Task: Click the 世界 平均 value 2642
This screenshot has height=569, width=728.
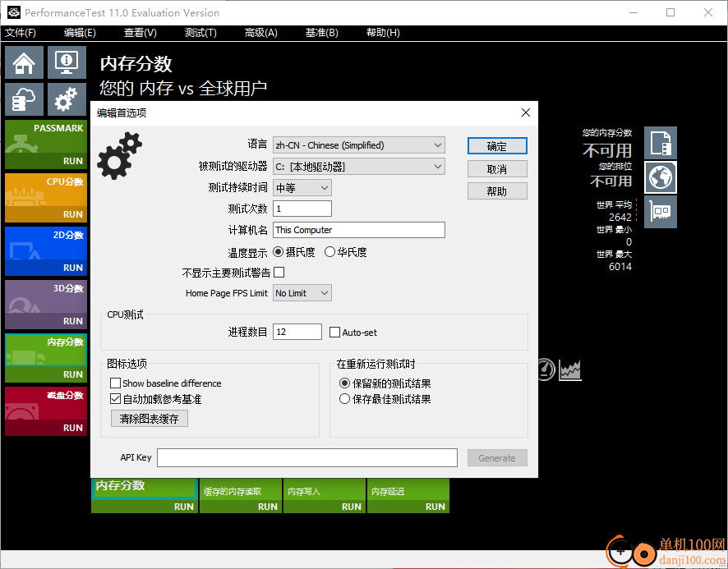Action: coord(620,218)
